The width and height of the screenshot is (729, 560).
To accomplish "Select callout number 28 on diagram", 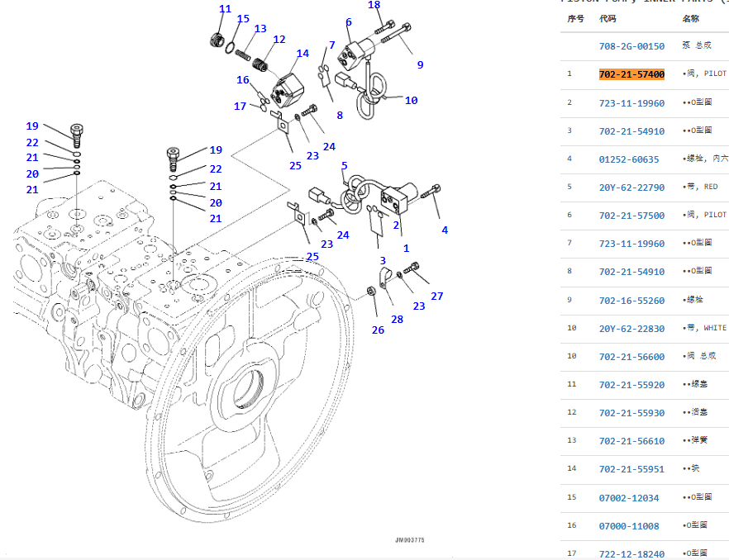I will (397, 320).
